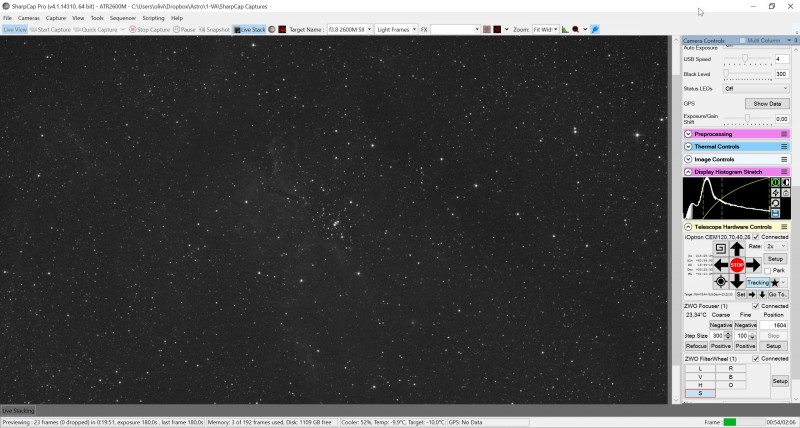
Task: Click the focuser Refocus button
Action: pos(696,346)
